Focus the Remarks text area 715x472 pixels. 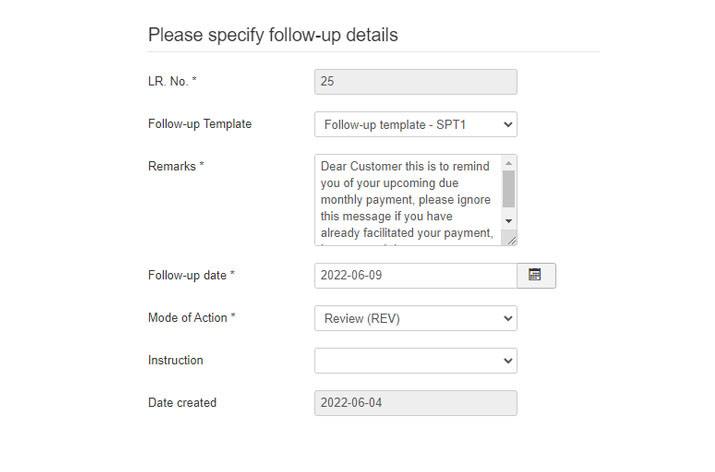click(x=408, y=200)
